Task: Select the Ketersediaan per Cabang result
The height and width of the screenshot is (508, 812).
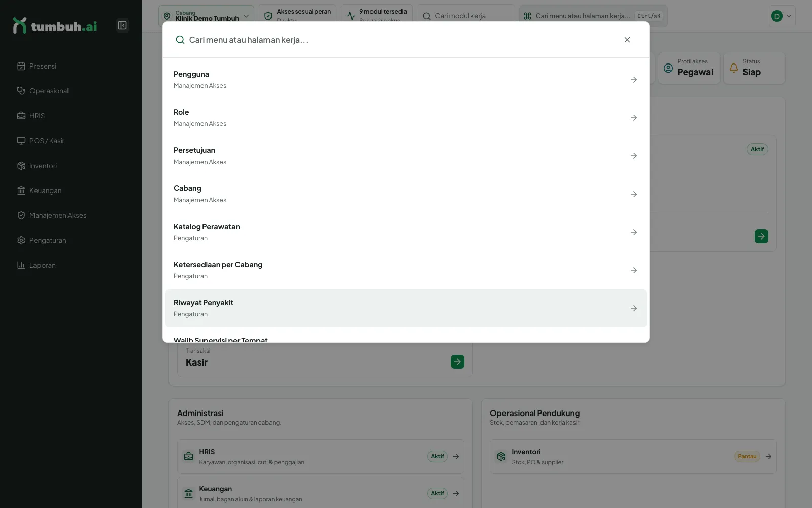Action: [406, 270]
